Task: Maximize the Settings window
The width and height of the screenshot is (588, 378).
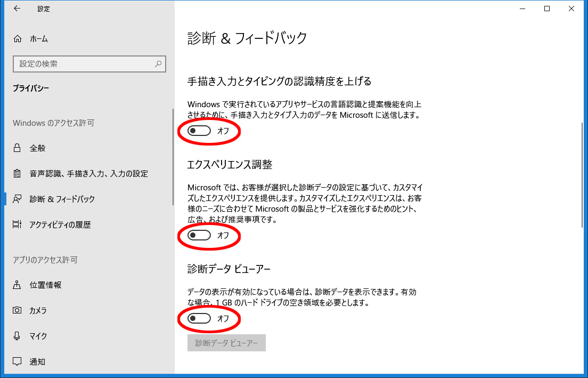Action: [x=547, y=9]
